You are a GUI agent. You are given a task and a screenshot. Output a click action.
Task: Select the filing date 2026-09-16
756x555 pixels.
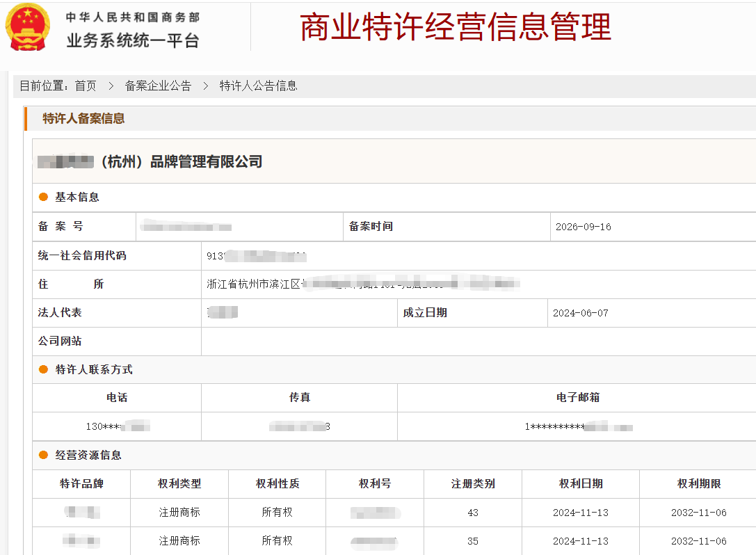pyautogui.click(x=584, y=227)
